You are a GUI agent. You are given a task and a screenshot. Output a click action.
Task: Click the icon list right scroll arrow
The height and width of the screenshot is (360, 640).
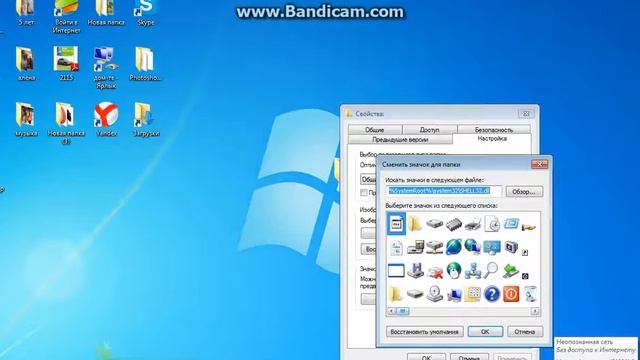(x=535, y=311)
